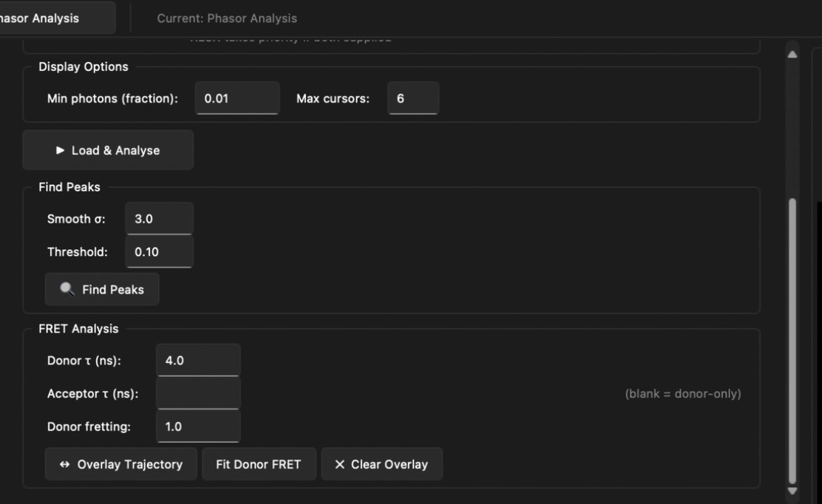The width and height of the screenshot is (822, 504).
Task: Click the '(blank = donor-only)' hint text
Action: click(682, 393)
